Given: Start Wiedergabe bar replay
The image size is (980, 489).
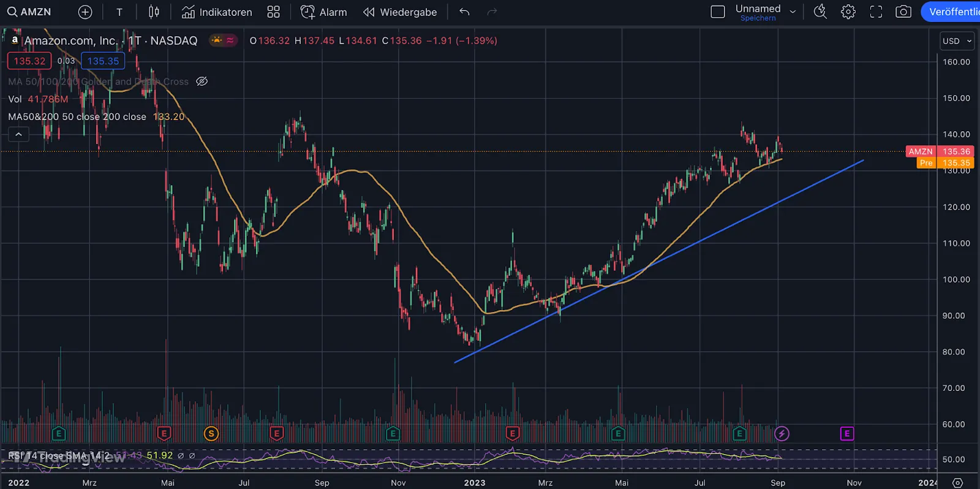Looking at the screenshot, I should 400,12.
